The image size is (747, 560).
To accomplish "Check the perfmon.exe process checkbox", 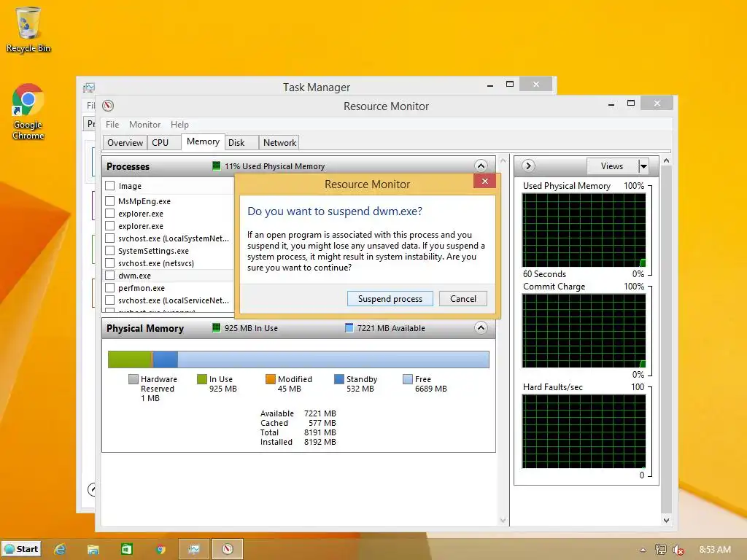I will pos(110,287).
